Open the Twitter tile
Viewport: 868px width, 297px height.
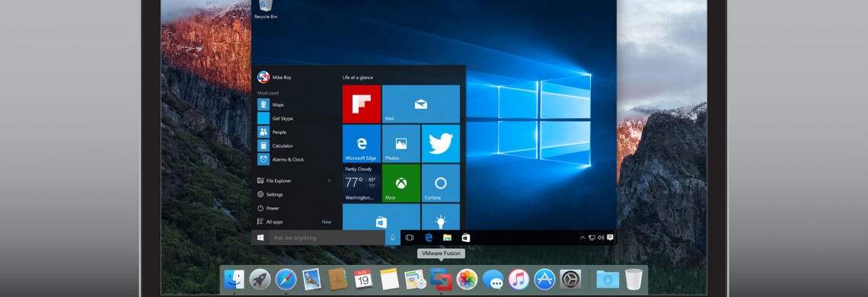pyautogui.click(x=441, y=143)
